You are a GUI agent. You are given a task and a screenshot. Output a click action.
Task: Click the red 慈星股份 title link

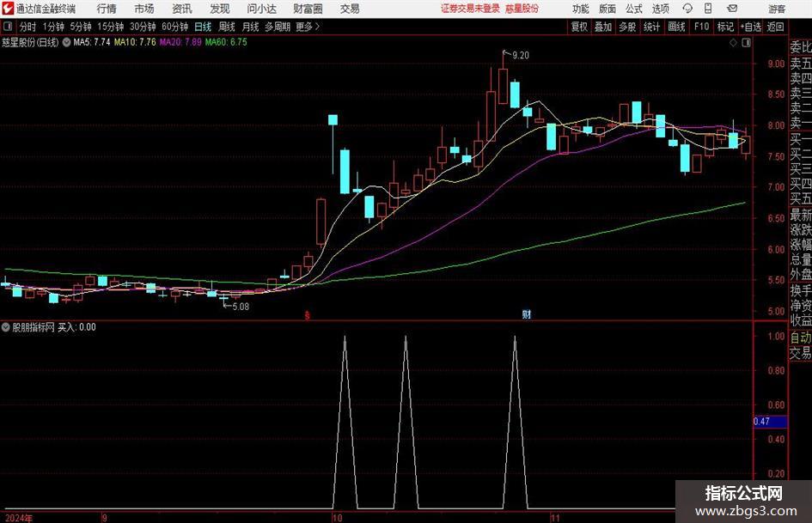pos(522,9)
